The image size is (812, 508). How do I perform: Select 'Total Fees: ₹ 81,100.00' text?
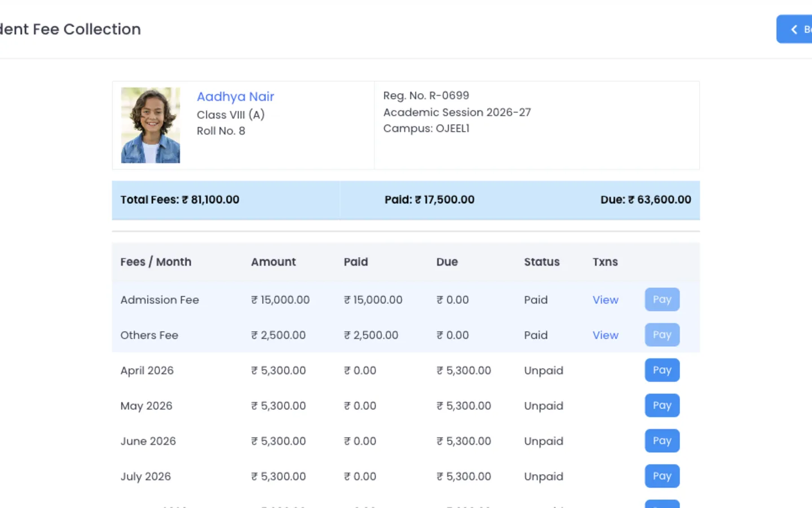(180, 200)
